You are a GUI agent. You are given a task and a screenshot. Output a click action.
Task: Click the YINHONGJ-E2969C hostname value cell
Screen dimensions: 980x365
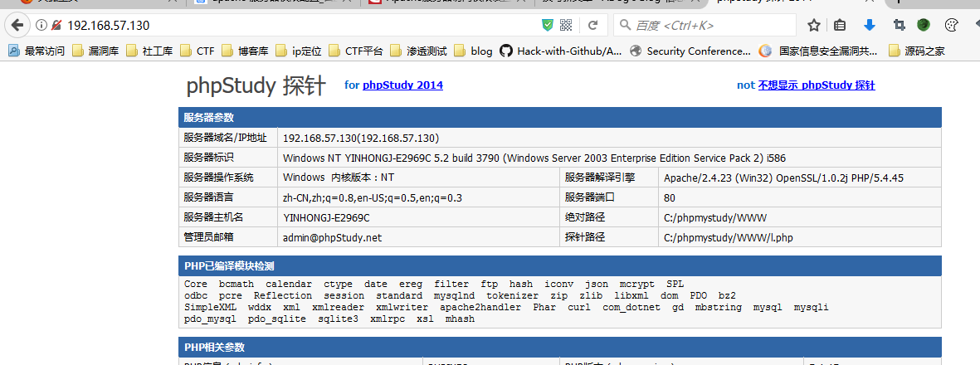click(x=419, y=217)
